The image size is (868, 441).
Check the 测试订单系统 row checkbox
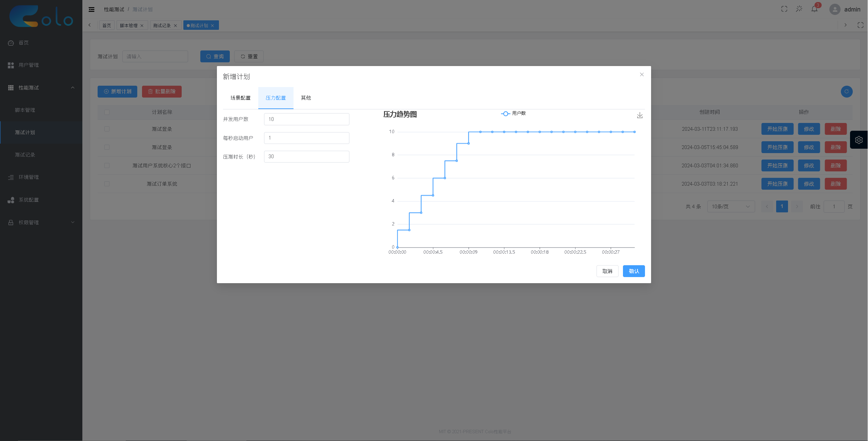pyautogui.click(x=107, y=184)
